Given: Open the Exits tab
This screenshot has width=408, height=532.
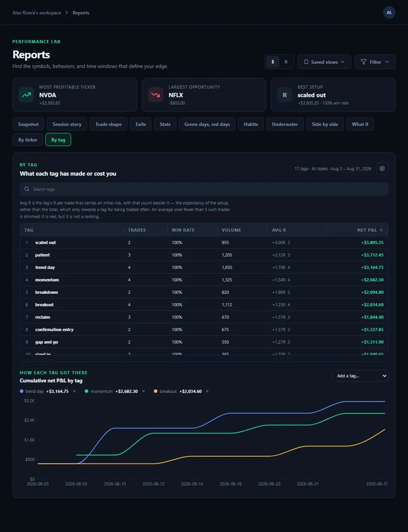Looking at the screenshot, I should point(141,124).
